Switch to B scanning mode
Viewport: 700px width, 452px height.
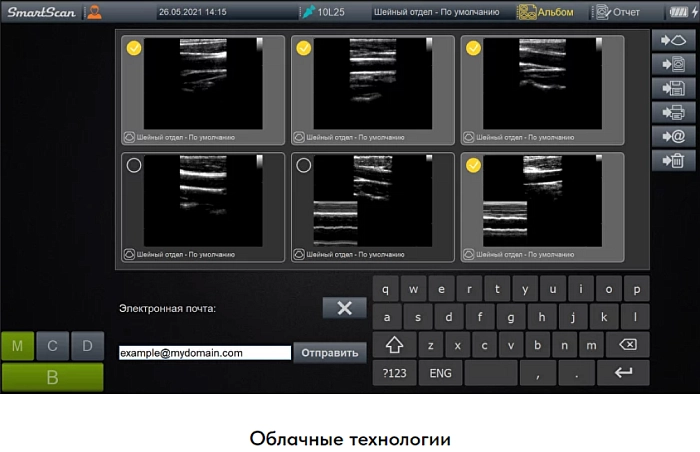(x=52, y=377)
